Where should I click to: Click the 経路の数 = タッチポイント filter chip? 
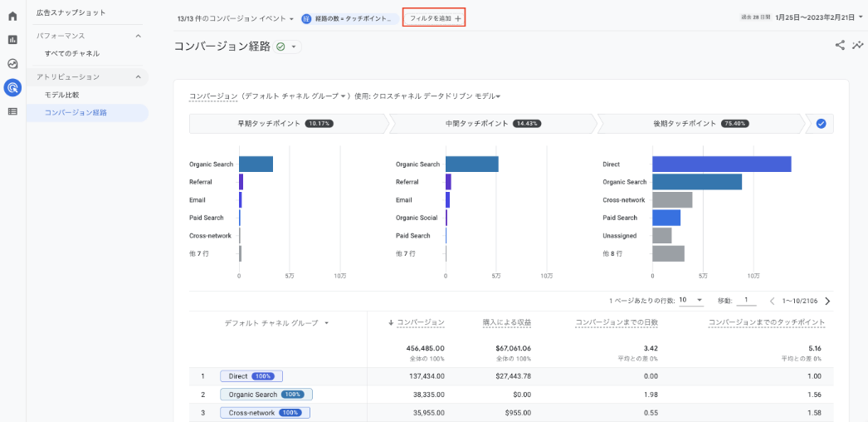tap(350, 18)
